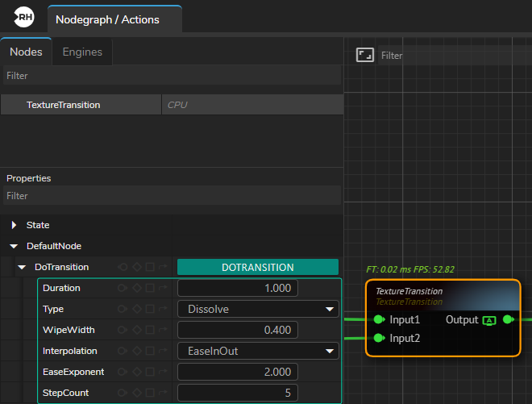This screenshot has width=532, height=404.
Task: Click the diamond keyframe icon on DoTransition row
Action: click(137, 267)
